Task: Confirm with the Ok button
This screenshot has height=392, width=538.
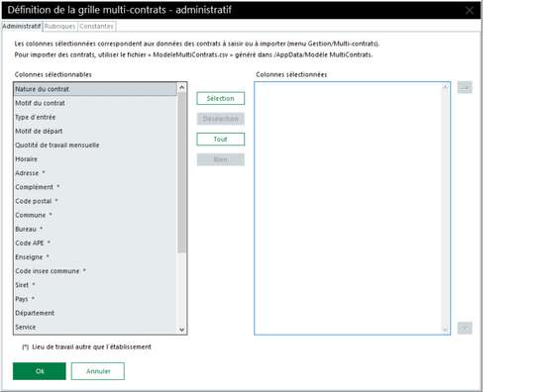Action: pyautogui.click(x=40, y=371)
